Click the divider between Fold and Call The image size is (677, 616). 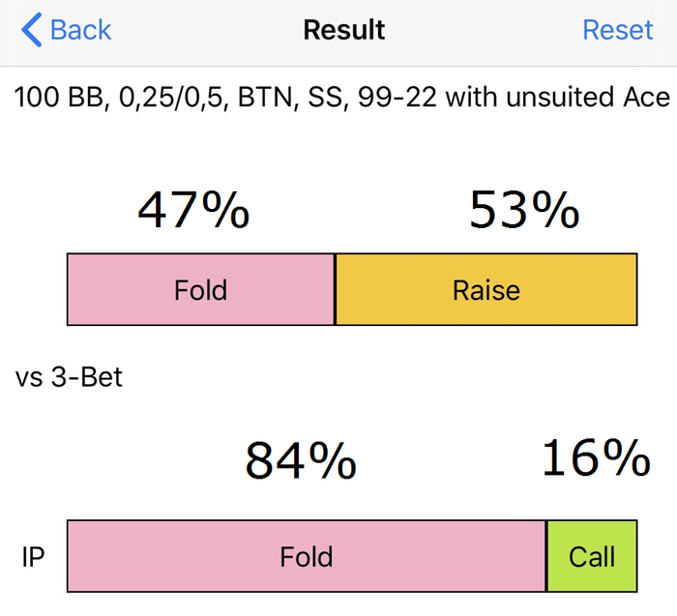click(x=546, y=556)
